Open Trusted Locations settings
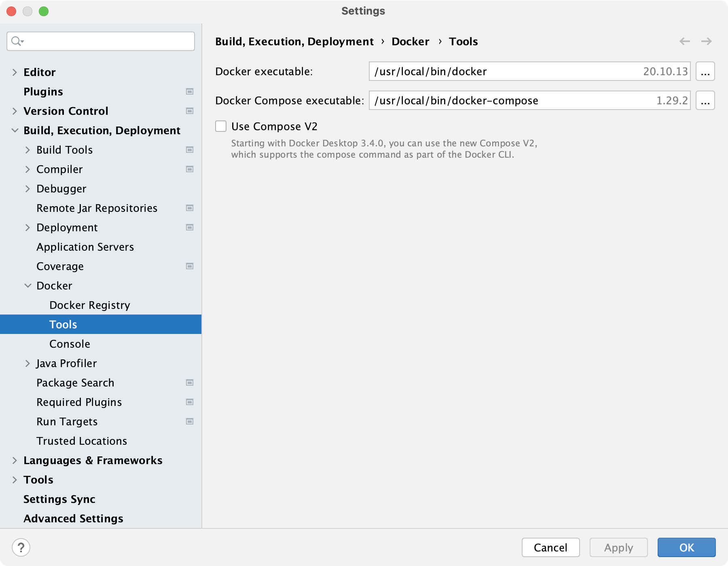This screenshot has height=566, width=728. 82,441
